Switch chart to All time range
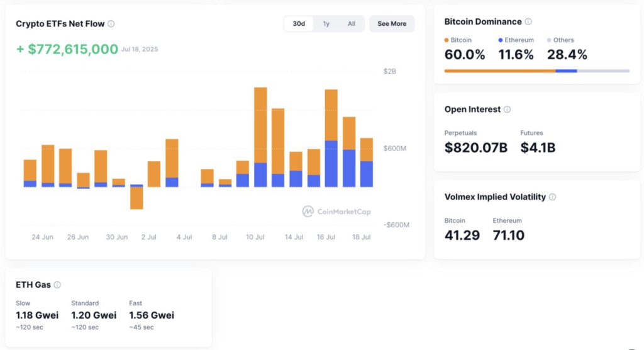Image resolution: width=644 pixels, height=350 pixels. 351,24
